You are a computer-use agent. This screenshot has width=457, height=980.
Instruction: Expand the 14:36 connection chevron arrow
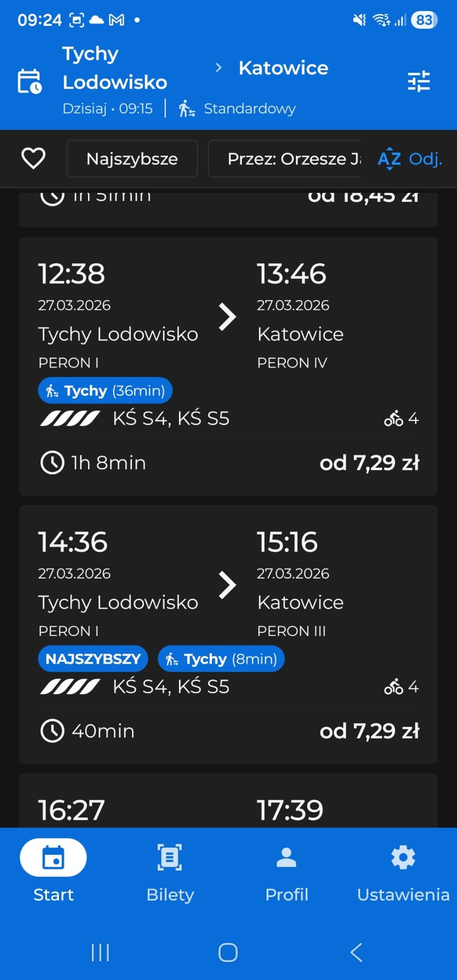coord(227,585)
